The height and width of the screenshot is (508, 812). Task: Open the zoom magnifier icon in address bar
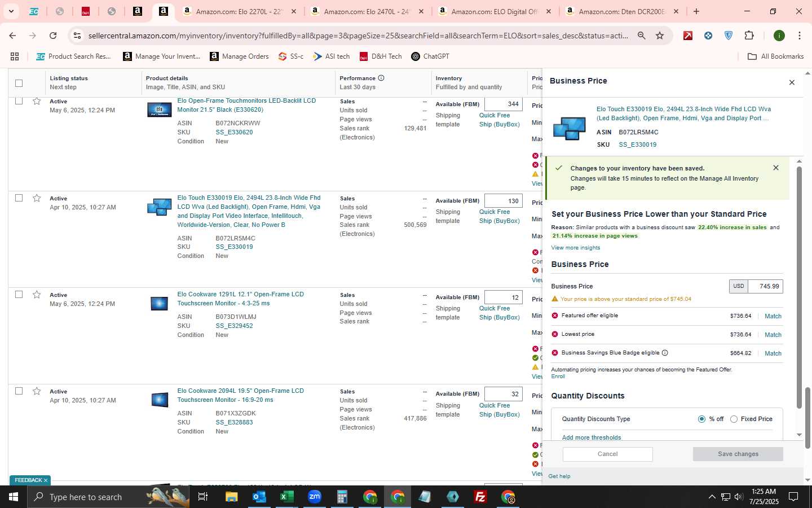point(642,36)
